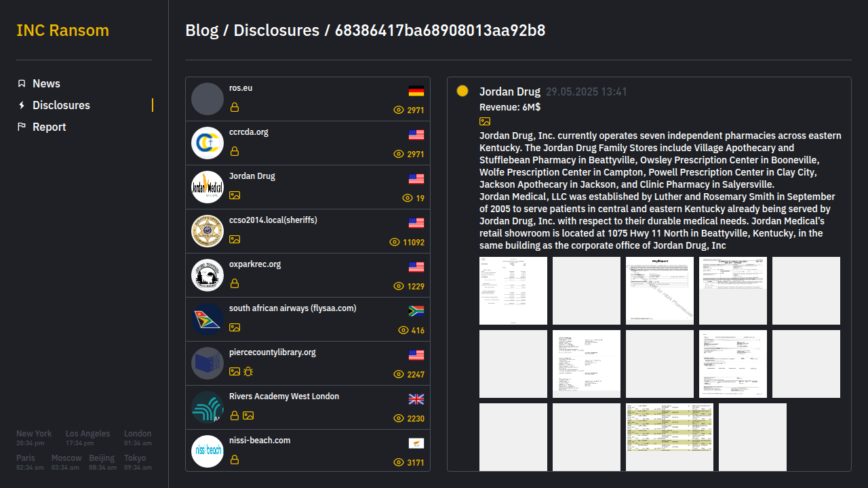This screenshot has width=868, height=488.
Task: Click the Jordan Medical logo avatar
Action: click(x=208, y=187)
